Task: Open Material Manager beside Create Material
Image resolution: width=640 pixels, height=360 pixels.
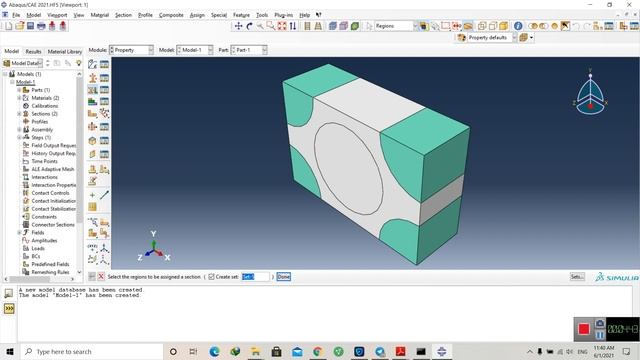Action: tap(104, 64)
